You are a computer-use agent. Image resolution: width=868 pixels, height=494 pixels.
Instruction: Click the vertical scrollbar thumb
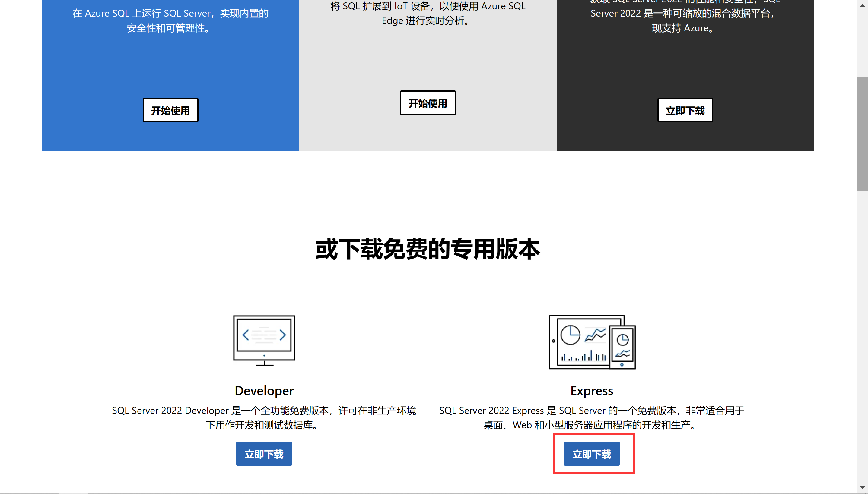pyautogui.click(x=862, y=134)
